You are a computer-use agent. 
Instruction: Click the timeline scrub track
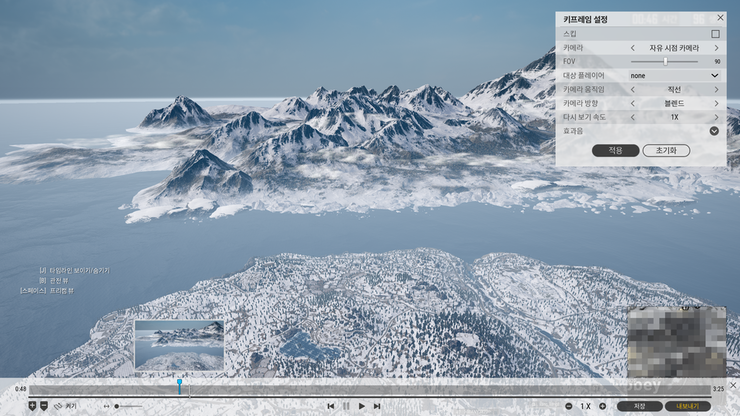(x=370, y=390)
